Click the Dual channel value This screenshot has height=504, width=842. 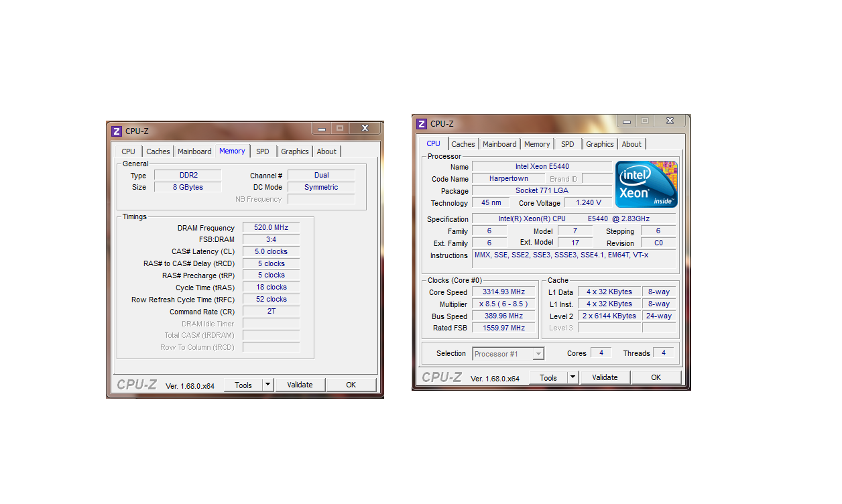[321, 176]
